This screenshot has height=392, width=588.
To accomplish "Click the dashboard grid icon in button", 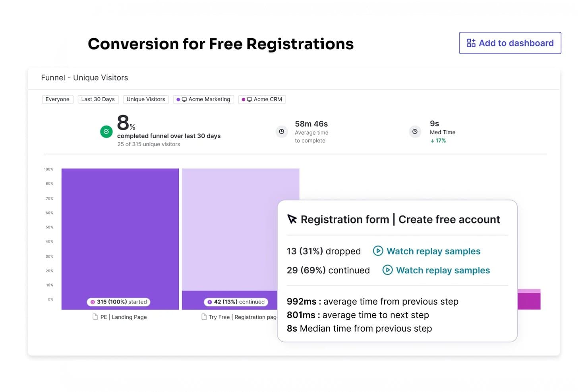I will (x=471, y=43).
